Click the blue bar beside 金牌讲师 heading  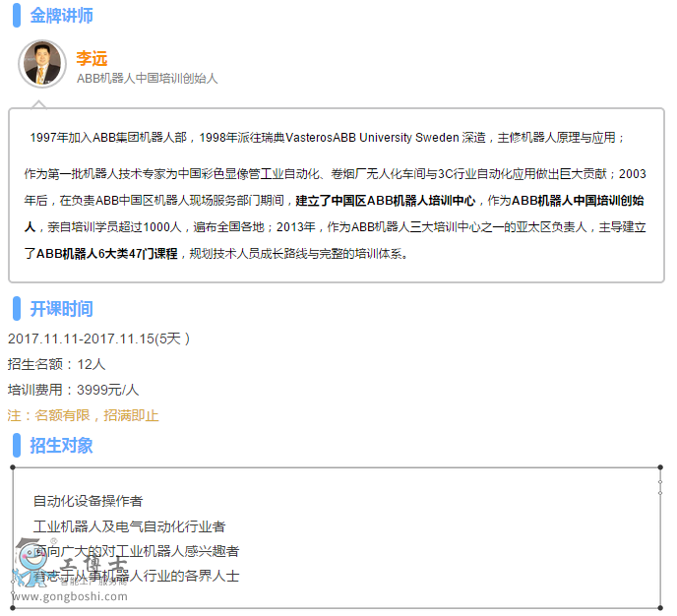16,16
